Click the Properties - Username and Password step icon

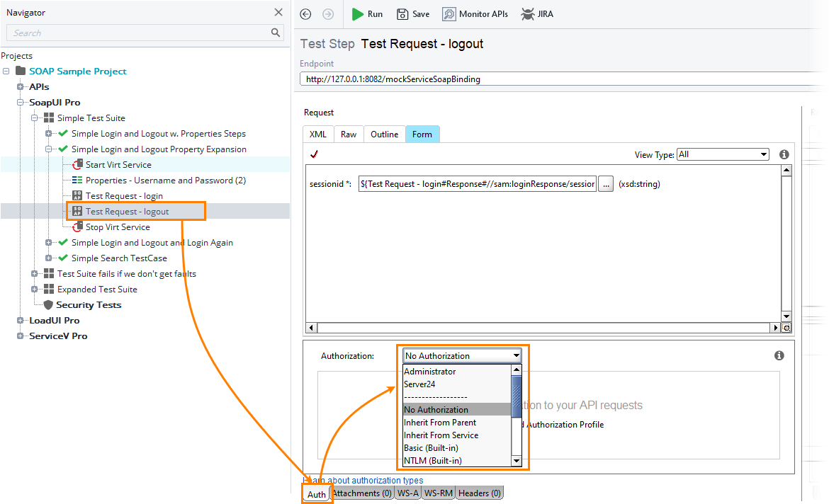click(77, 180)
